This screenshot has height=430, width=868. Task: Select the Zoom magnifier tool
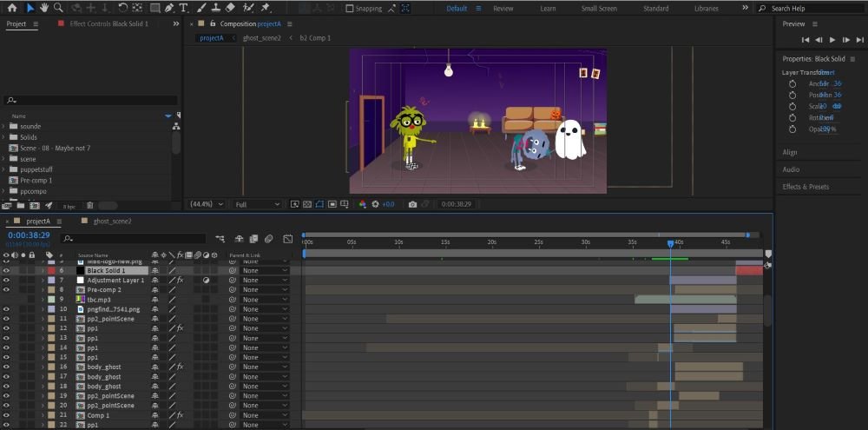pyautogui.click(x=58, y=8)
